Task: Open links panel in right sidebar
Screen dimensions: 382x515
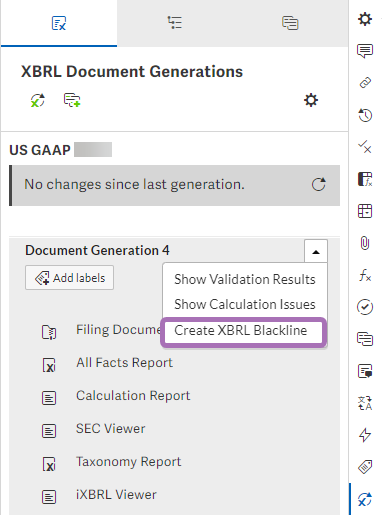Action: (365, 83)
